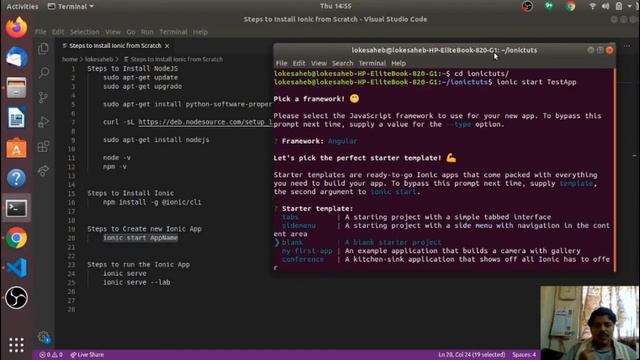
Task: Click Activities in the top bar
Action: (x=22, y=6)
